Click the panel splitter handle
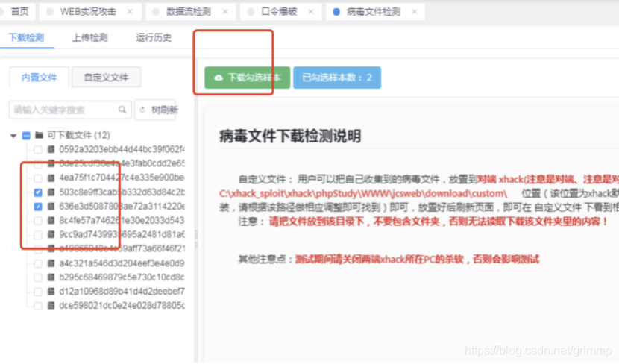Screen dimensions: 619x364 tap(196, 239)
